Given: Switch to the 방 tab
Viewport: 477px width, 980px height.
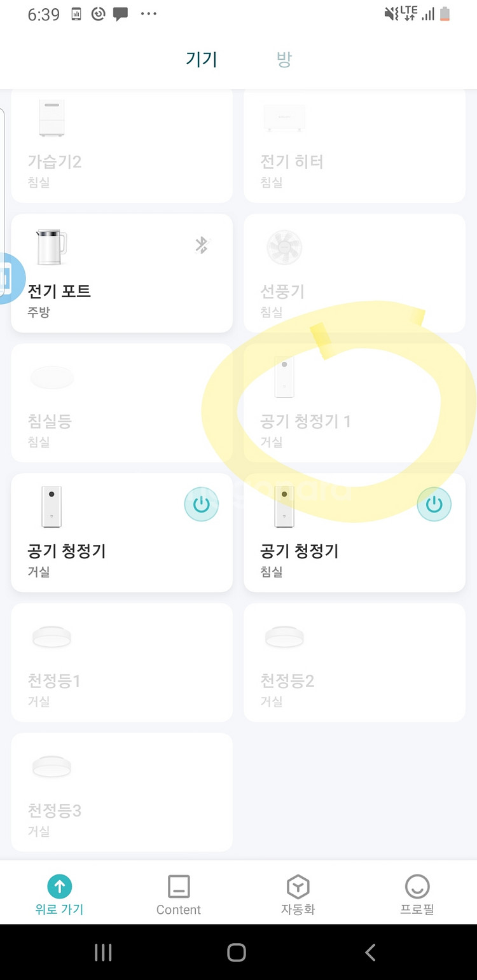Looking at the screenshot, I should (x=284, y=60).
